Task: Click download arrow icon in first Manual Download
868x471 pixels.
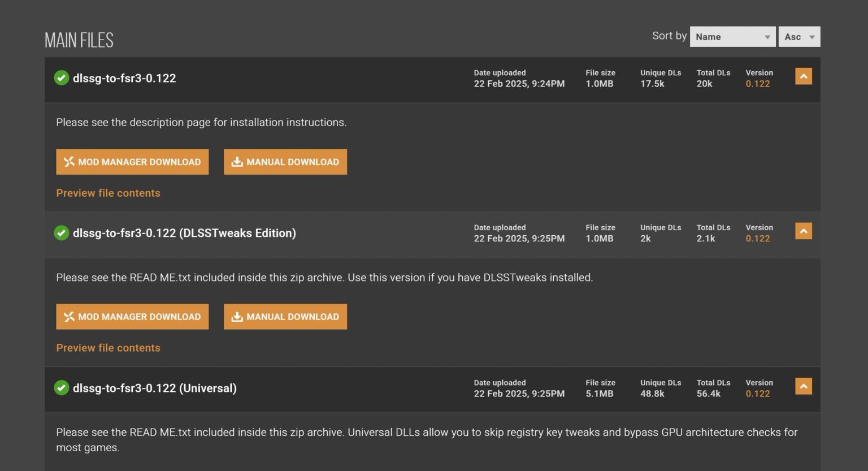Action: tap(237, 162)
